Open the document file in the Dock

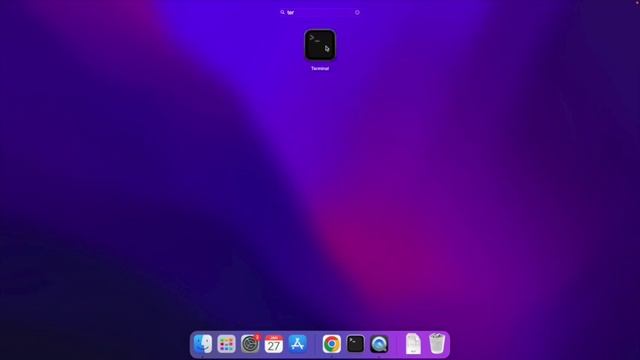click(x=413, y=344)
